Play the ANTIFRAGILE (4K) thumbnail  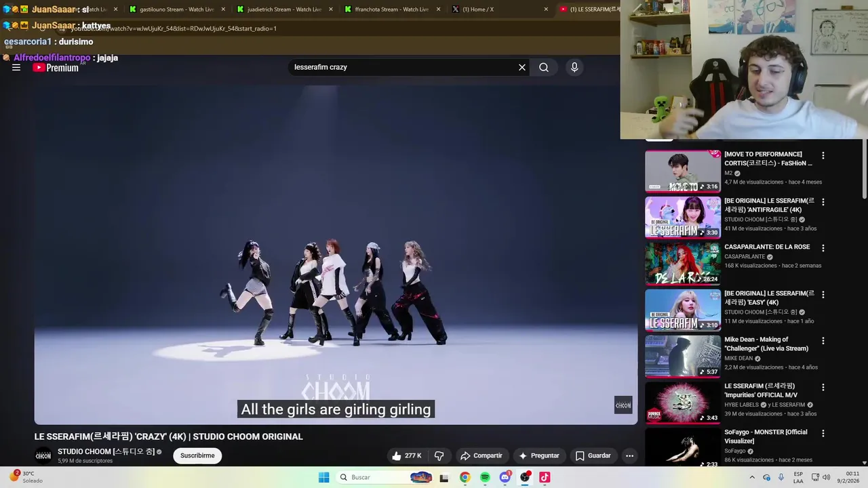682,218
